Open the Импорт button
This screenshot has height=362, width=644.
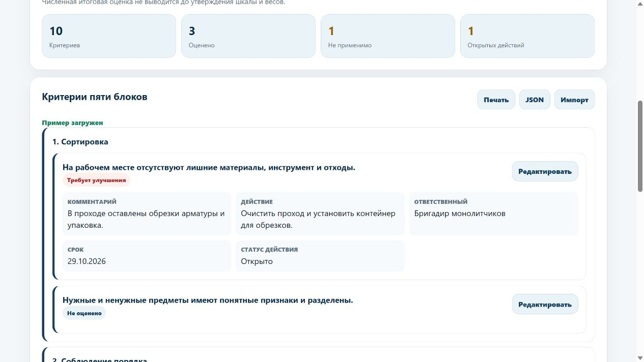pos(574,100)
